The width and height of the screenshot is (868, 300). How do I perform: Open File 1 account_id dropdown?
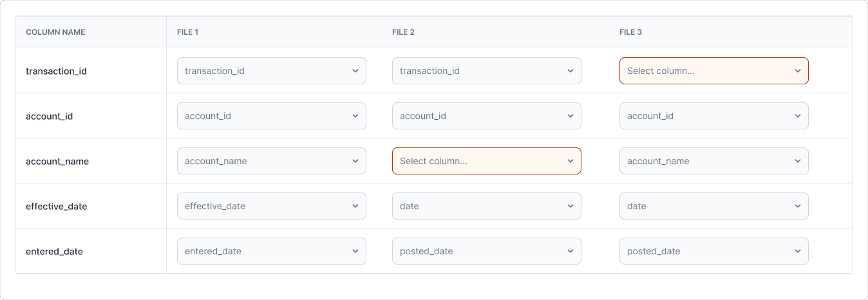[271, 116]
